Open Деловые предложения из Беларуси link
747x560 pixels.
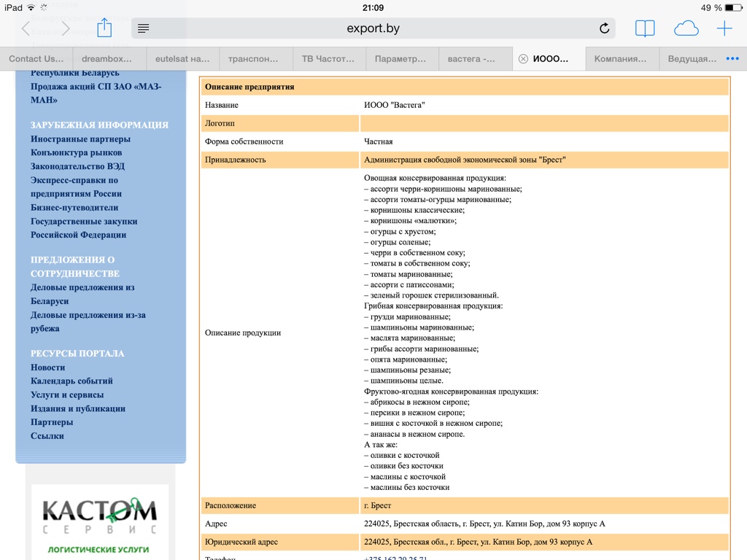[x=82, y=295]
